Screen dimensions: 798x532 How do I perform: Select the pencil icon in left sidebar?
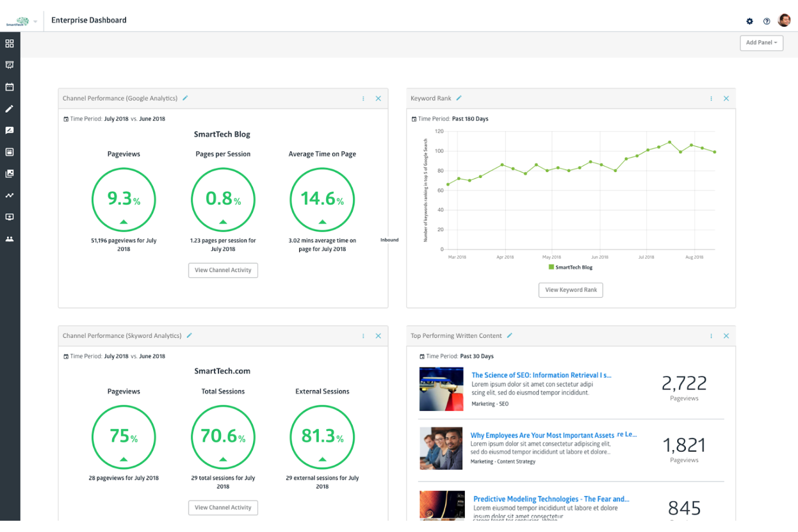tap(10, 109)
